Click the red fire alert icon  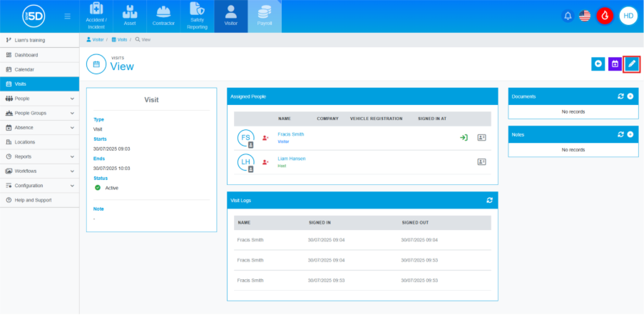[605, 16]
